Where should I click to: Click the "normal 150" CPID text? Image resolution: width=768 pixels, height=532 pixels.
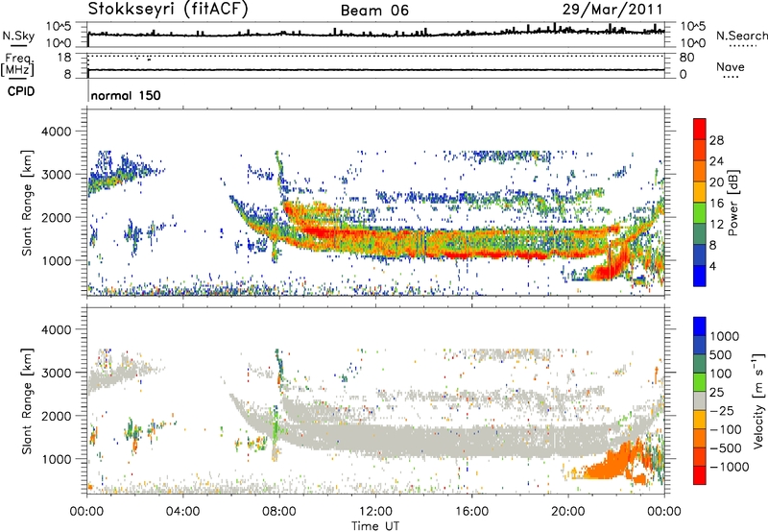tap(126, 95)
